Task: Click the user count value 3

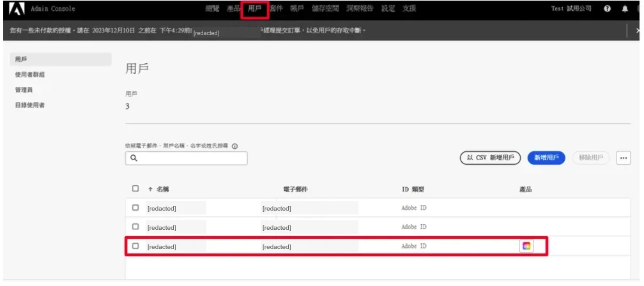Action: point(127,107)
